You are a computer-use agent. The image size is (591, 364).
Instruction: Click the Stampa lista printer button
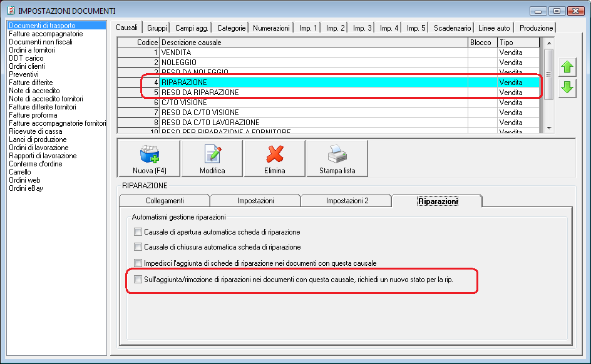pos(337,158)
